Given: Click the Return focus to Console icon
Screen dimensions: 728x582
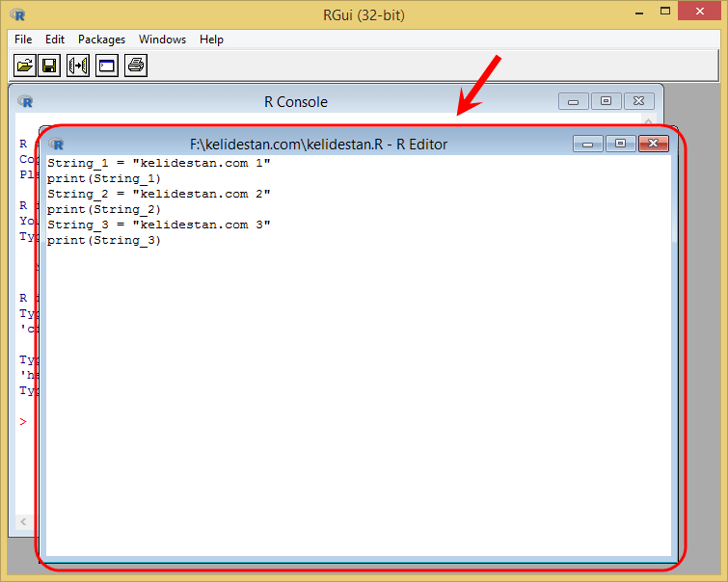Looking at the screenshot, I should pyautogui.click(x=107, y=66).
